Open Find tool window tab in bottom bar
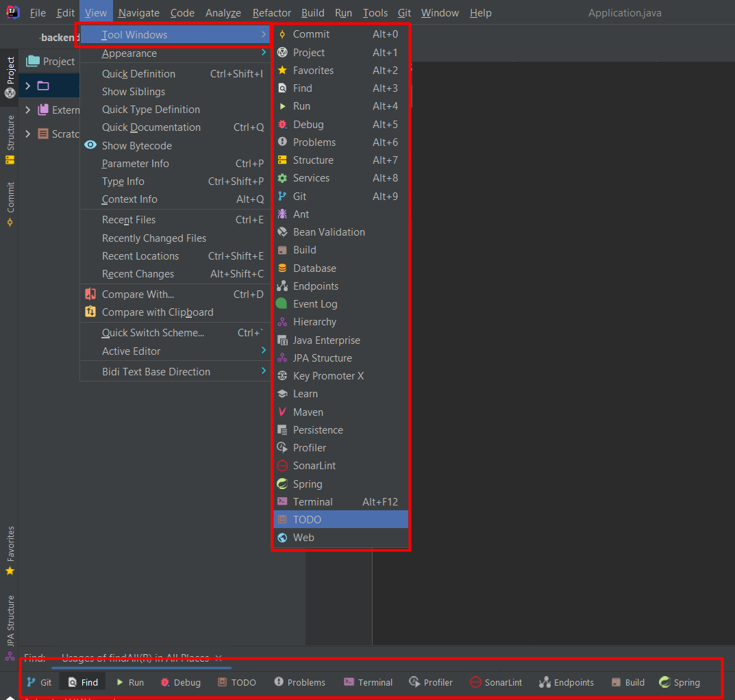This screenshot has width=735, height=700. coord(83,682)
